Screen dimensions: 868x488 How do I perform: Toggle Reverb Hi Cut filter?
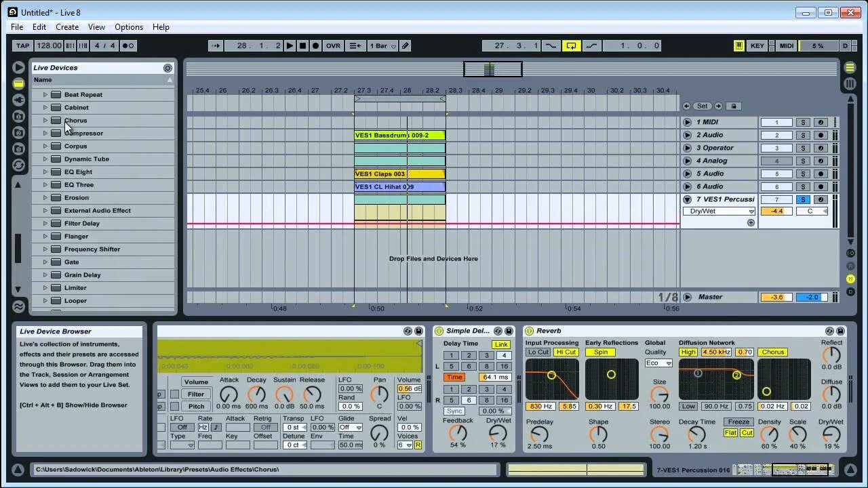pos(566,352)
